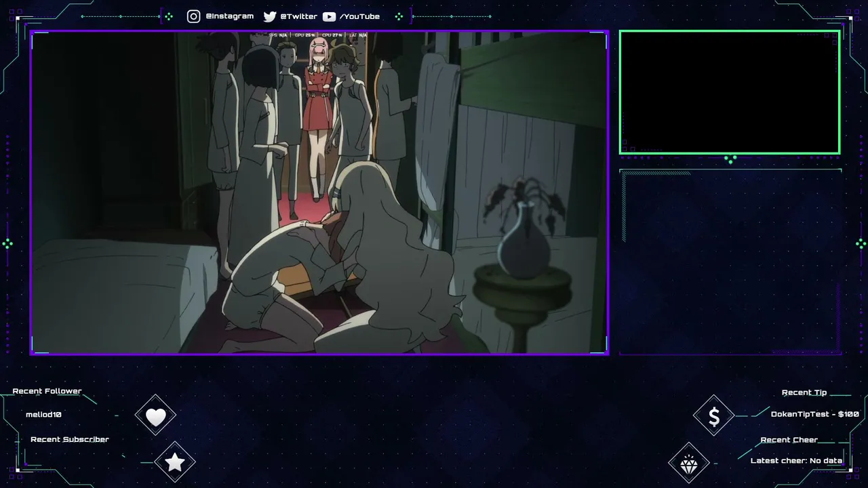868x488 pixels.
Task: Select the @Instagram handle text
Action: coord(230,16)
